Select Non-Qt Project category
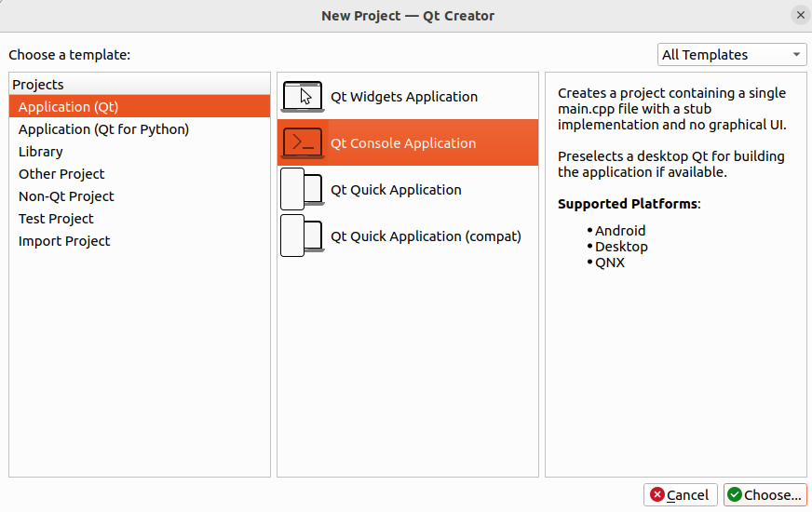 click(x=140, y=195)
